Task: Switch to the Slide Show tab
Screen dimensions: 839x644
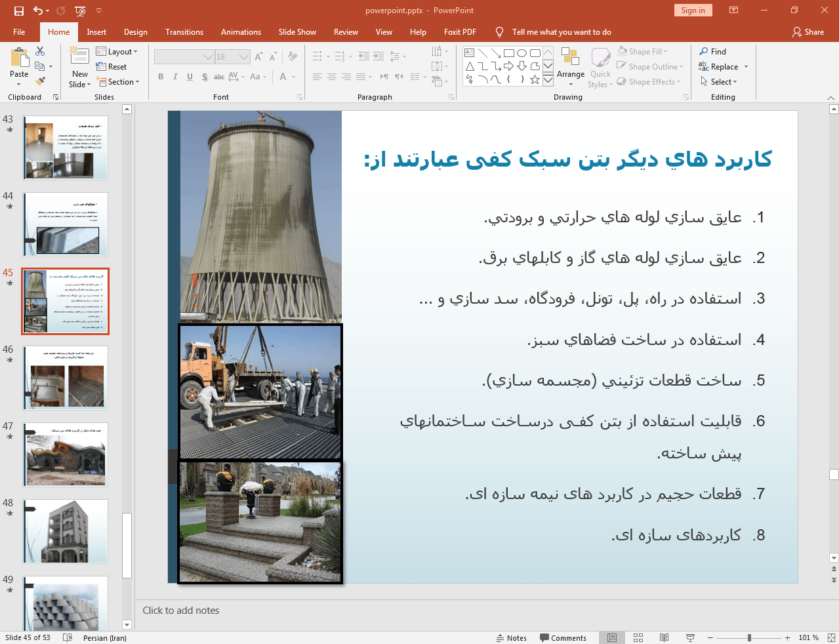Action: 297,31
